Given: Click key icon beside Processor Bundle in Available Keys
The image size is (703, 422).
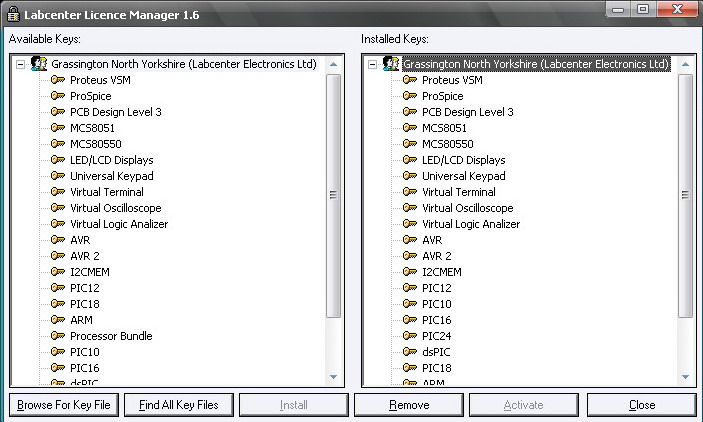Looking at the screenshot, I should 58,336.
